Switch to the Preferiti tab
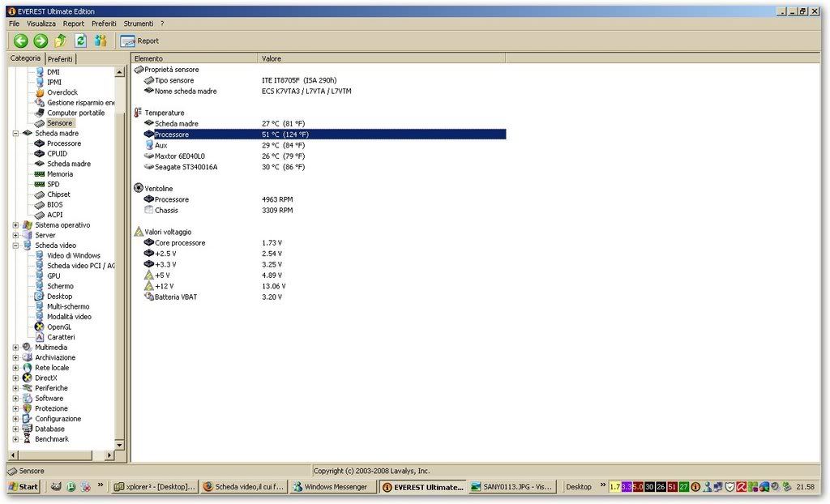 60,59
